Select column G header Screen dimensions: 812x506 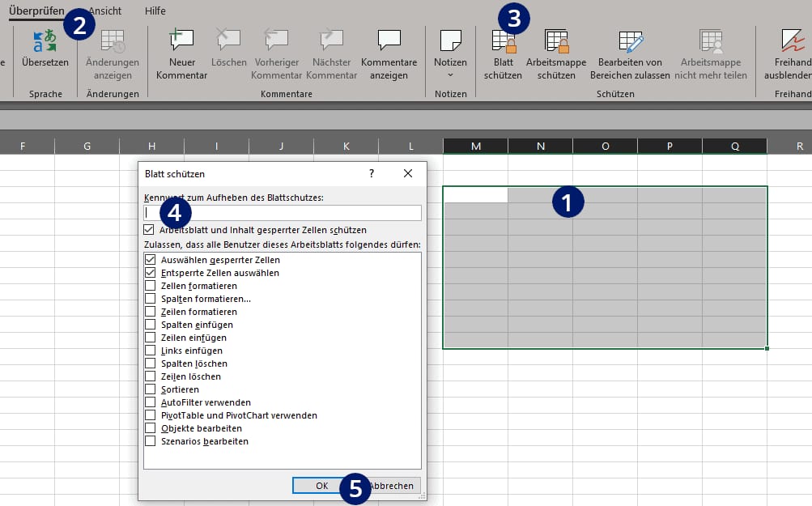87,146
